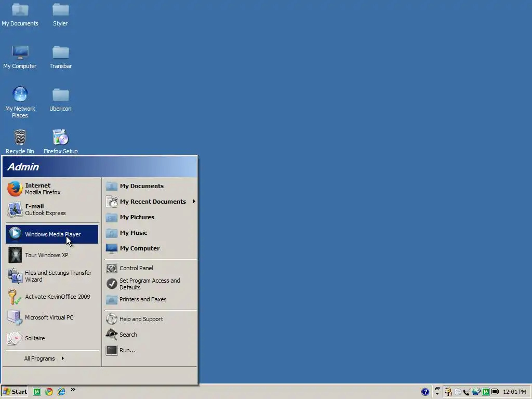Open Help and Support
The width and height of the screenshot is (532, 399).
(151, 319)
